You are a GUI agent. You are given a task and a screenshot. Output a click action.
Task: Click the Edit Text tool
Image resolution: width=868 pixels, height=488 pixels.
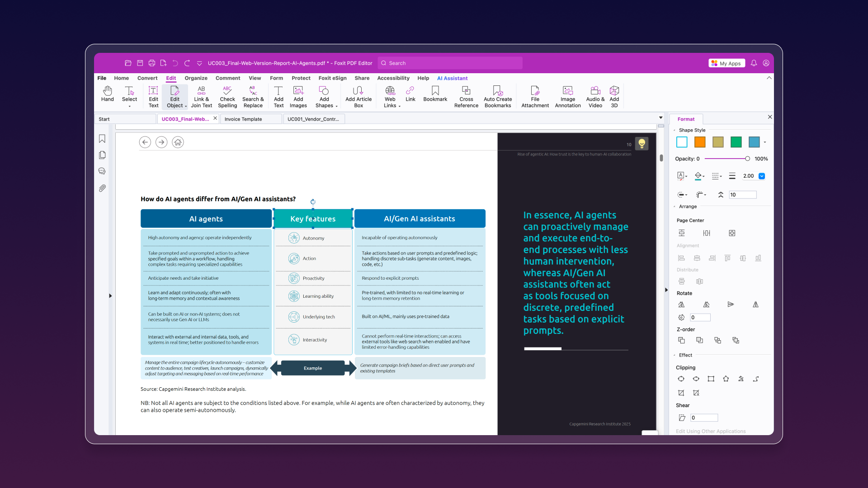[x=153, y=95]
